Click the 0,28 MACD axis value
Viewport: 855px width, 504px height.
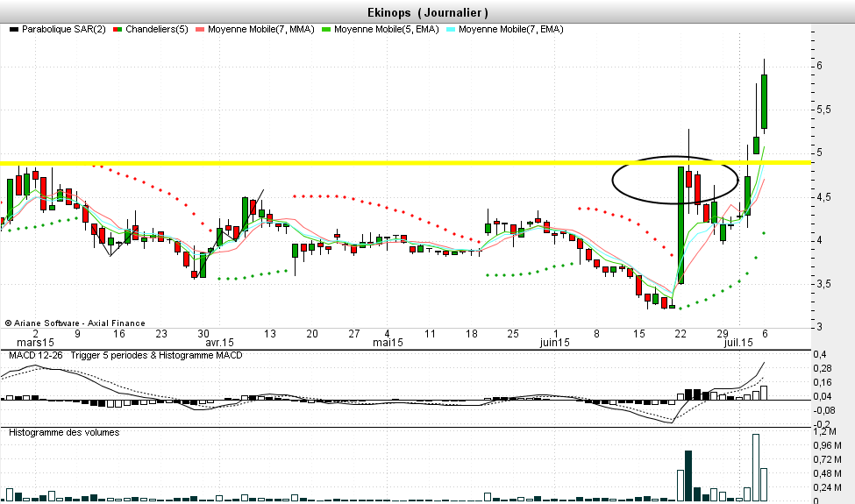click(x=823, y=369)
